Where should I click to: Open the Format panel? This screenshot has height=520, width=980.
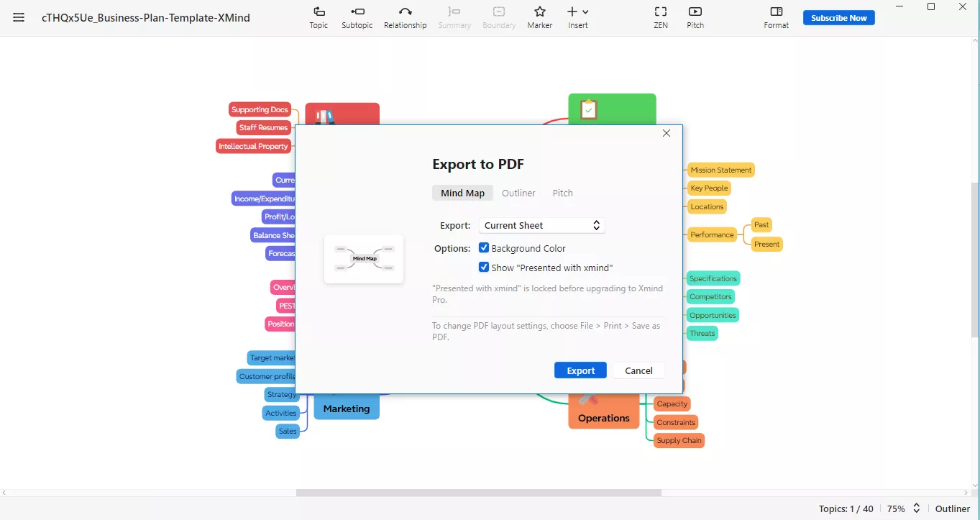pos(777,16)
